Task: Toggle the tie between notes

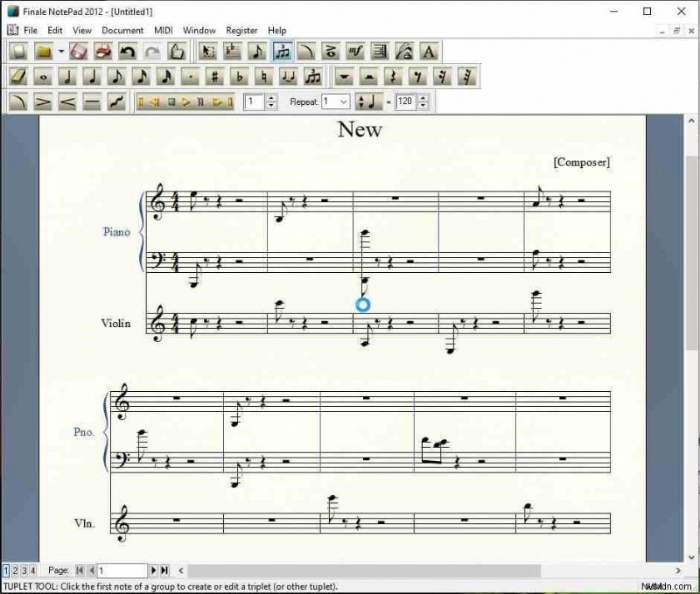Action: [289, 76]
